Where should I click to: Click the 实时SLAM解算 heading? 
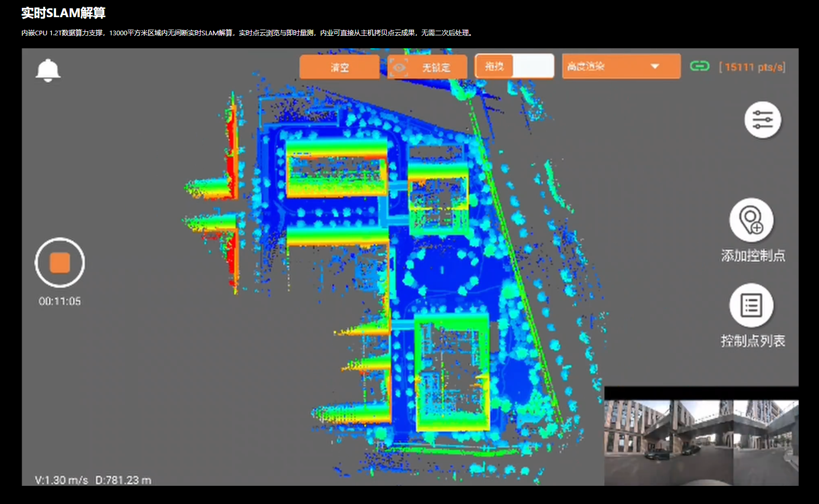click(x=63, y=13)
